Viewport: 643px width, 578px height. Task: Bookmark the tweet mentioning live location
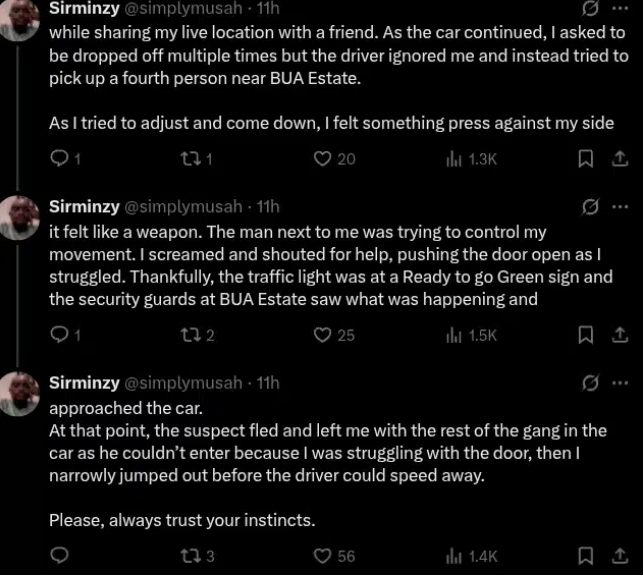[x=586, y=158]
